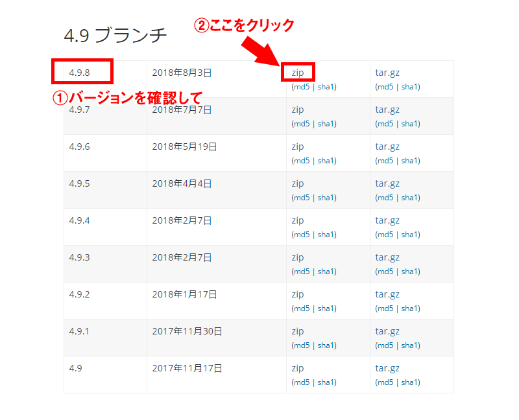
Task: Click sha1 link under 4.9.2 tar.gz
Action: pyautogui.click(x=410, y=309)
